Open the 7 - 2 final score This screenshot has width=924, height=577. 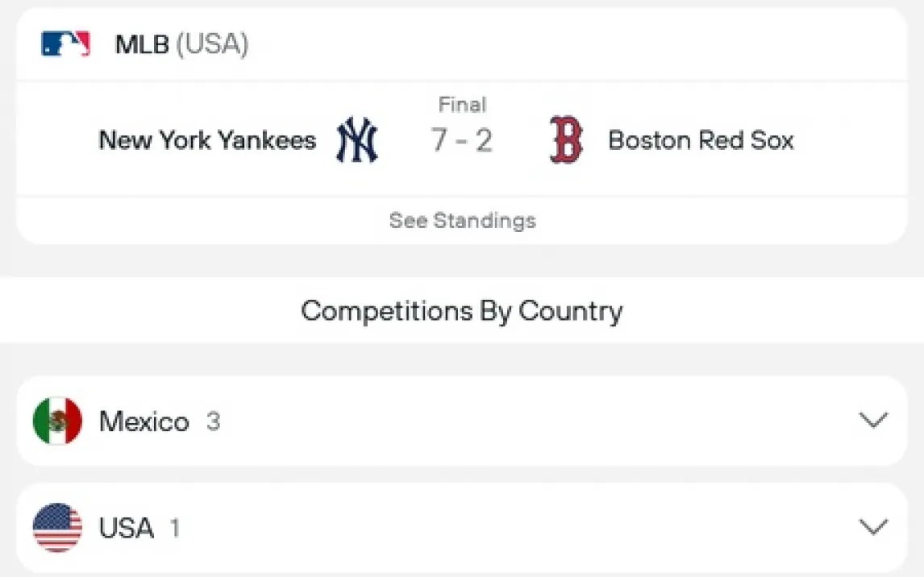(461, 141)
